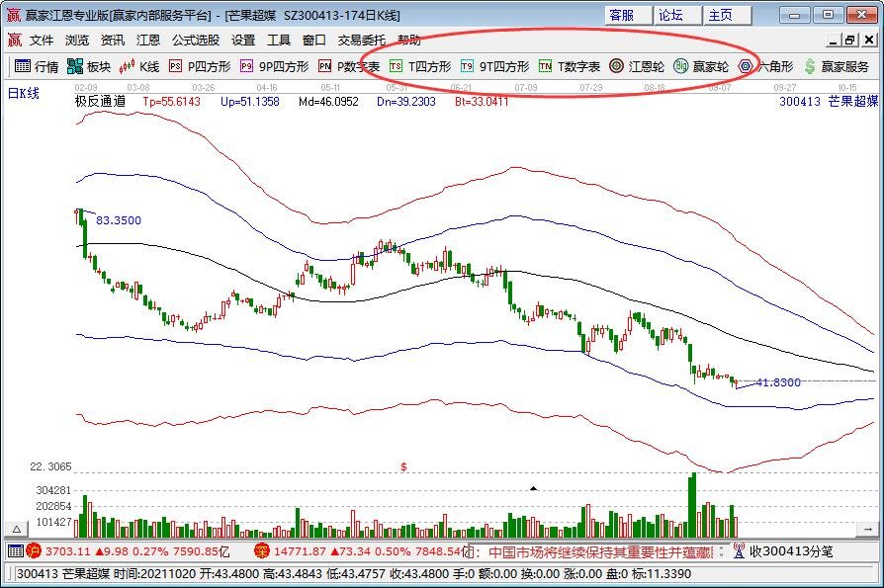Click the red $ marker on chart

pyautogui.click(x=403, y=466)
